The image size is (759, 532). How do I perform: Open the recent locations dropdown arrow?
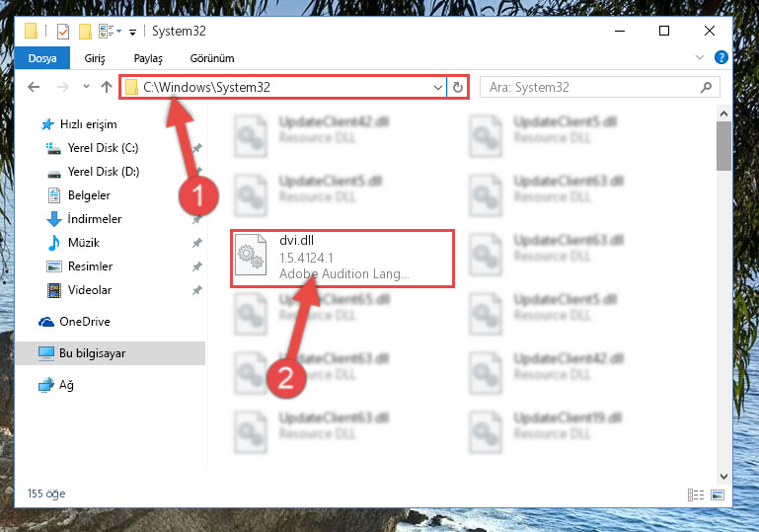(86, 87)
